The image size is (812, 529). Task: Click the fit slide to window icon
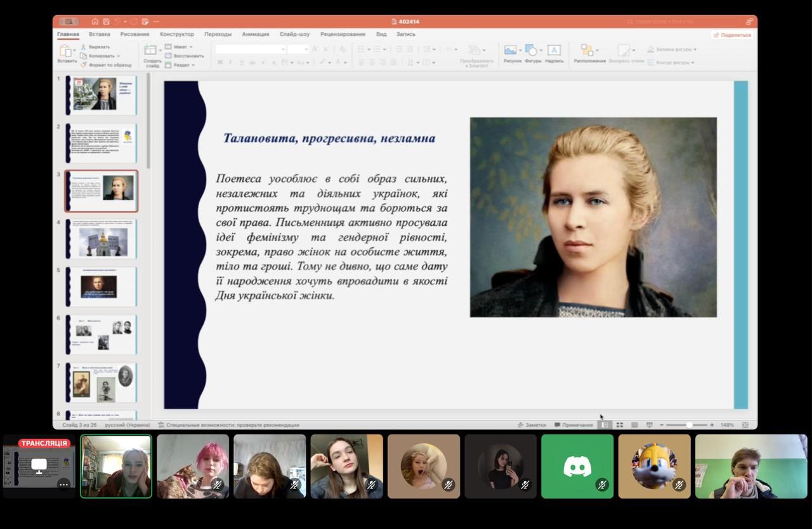745,425
